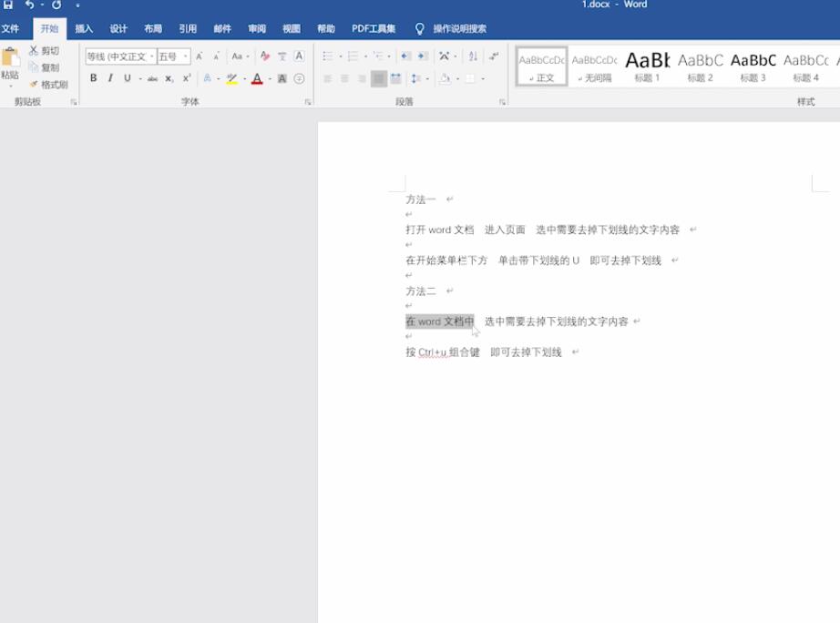Apply the 无间隔 style
Screen dimensions: 840x623
595,66
